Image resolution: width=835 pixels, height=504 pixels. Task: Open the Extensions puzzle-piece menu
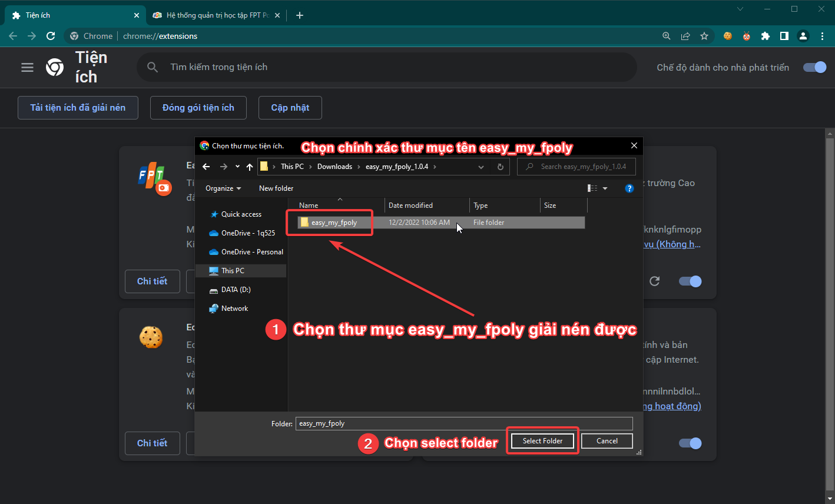coord(766,36)
